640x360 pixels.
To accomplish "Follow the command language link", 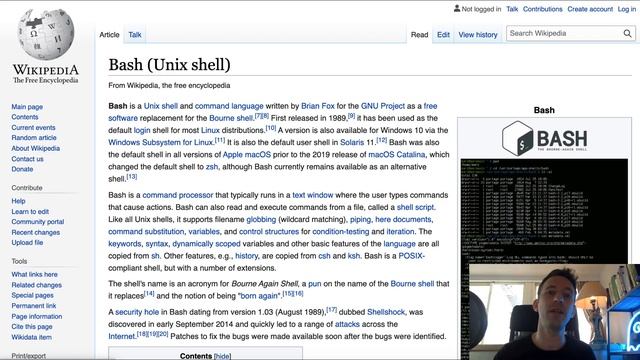I will coord(229,106).
